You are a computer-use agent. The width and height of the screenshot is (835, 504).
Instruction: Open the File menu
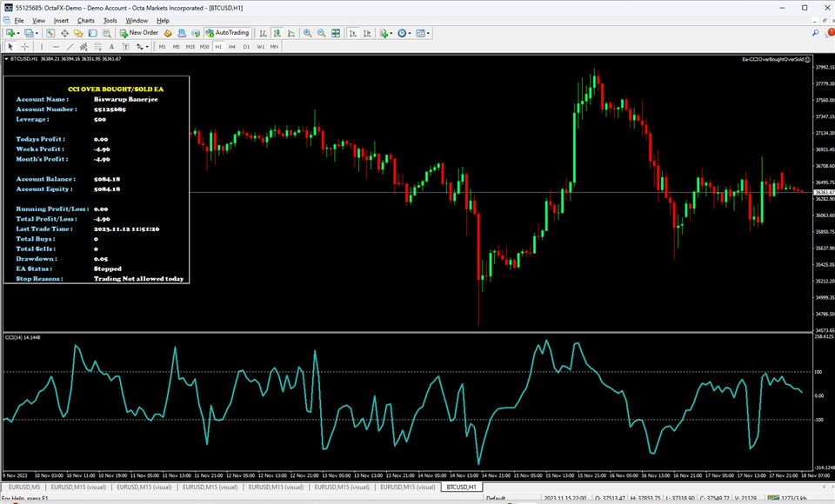[x=19, y=21]
